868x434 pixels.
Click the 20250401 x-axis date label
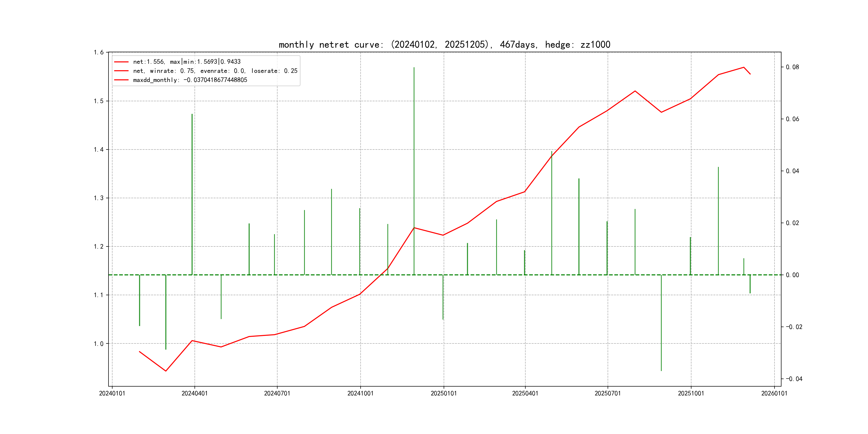pos(525,393)
